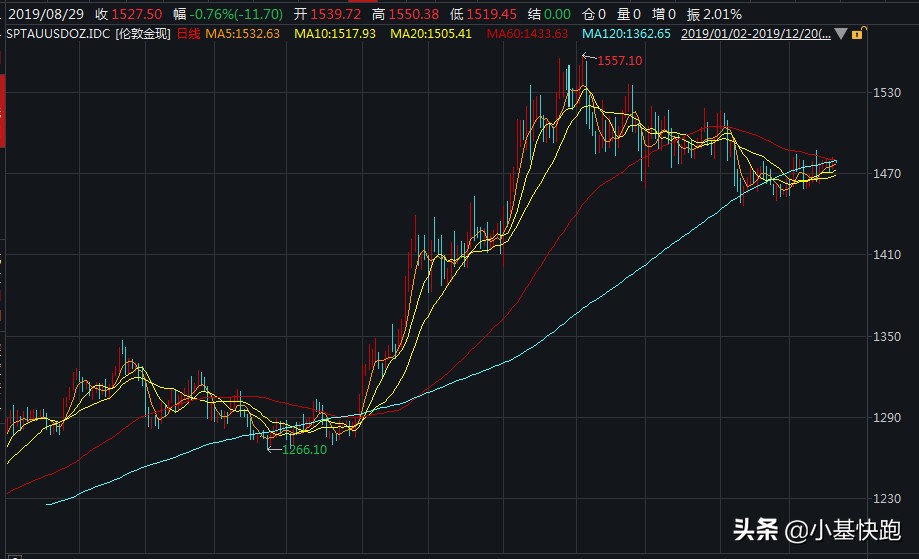Click the 1290 price axis label

[887, 418]
